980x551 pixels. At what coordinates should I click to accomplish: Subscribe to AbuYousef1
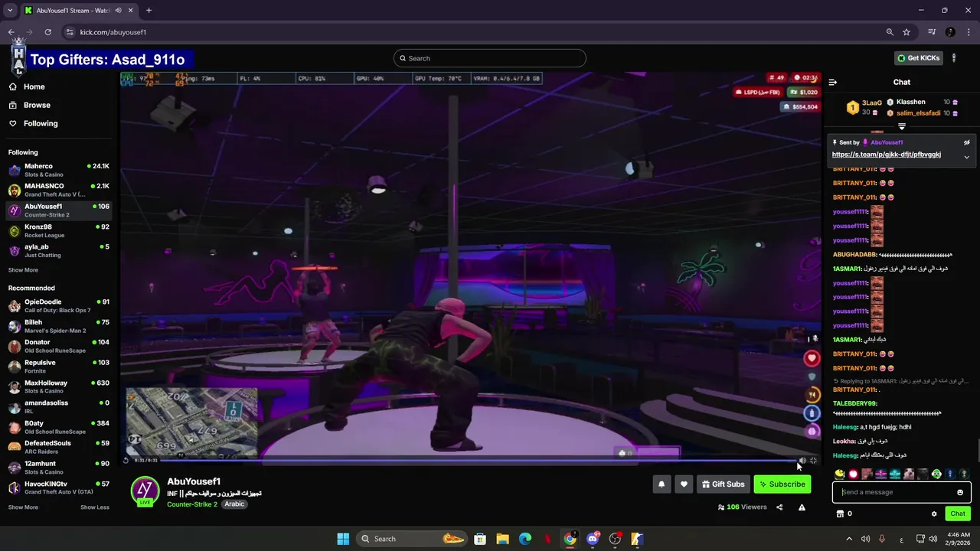(x=782, y=484)
